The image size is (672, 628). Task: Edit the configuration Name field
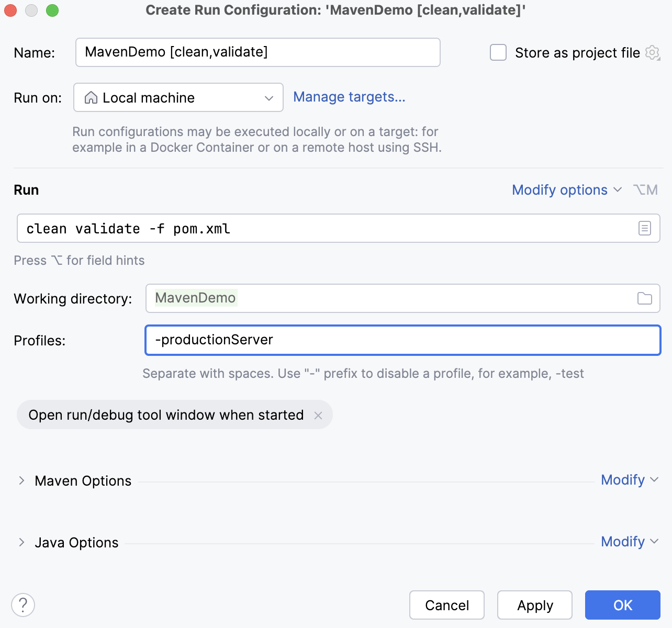click(x=257, y=52)
